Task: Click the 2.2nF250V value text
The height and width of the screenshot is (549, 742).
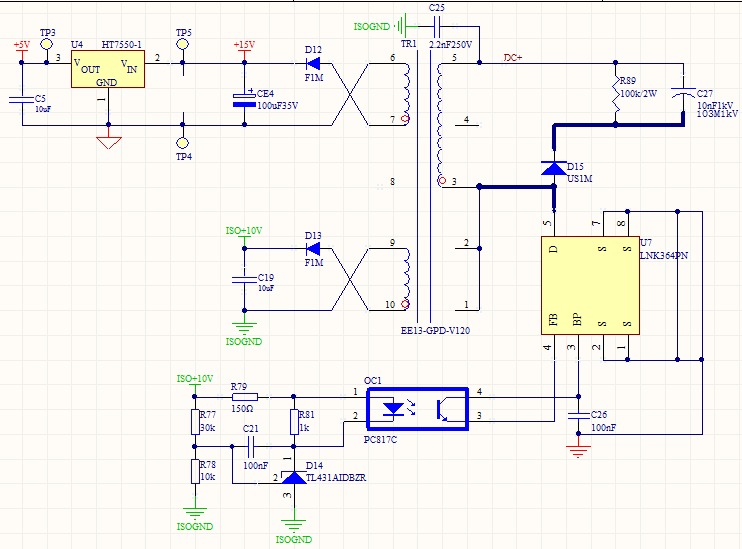Action: pyautogui.click(x=450, y=44)
